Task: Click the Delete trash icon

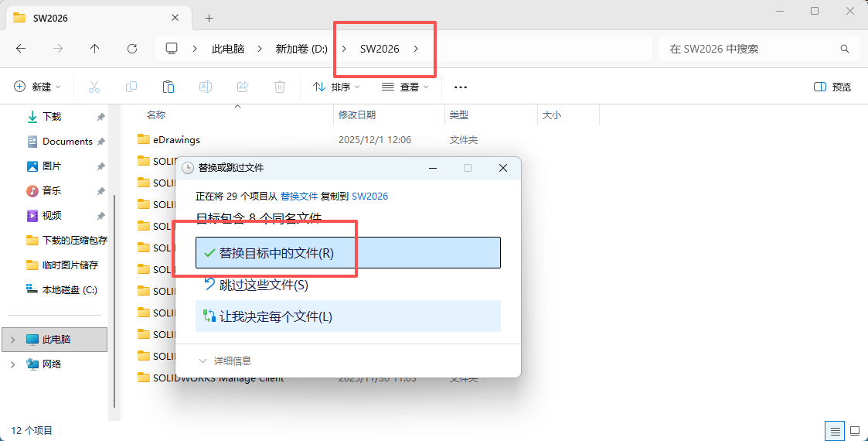Action: click(x=280, y=87)
